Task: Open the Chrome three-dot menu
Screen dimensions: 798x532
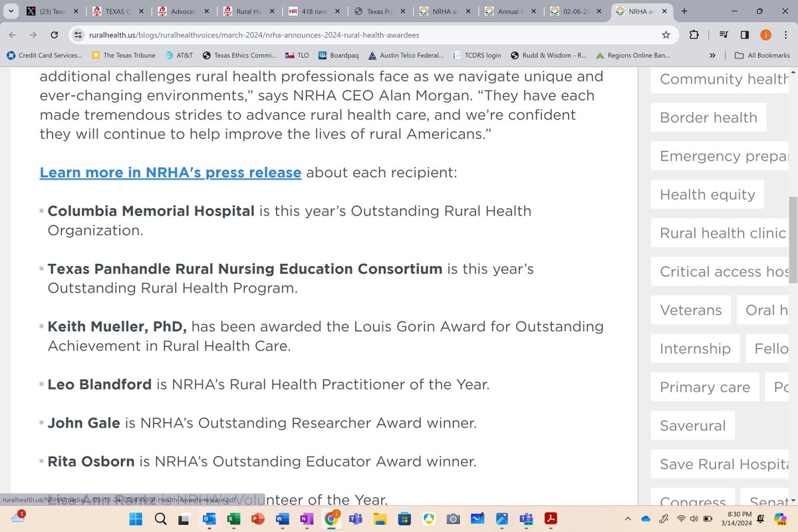Action: tap(785, 35)
